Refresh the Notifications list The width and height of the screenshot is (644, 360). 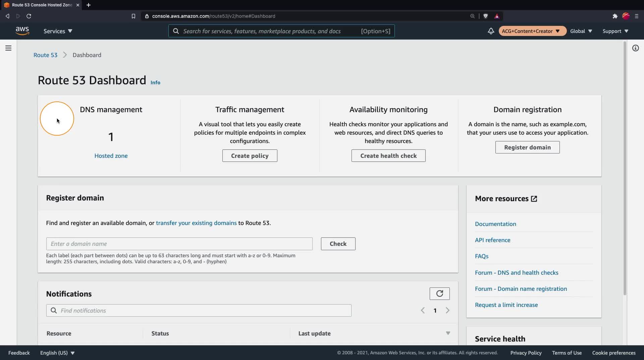439,294
